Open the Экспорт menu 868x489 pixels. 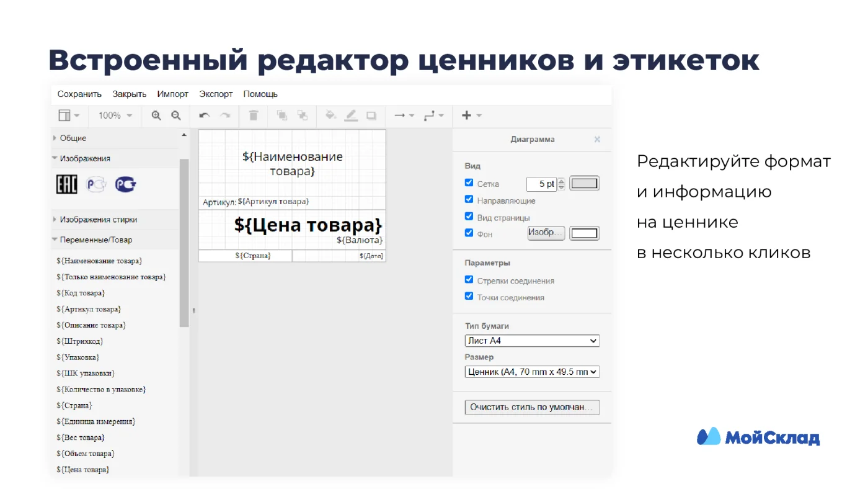click(216, 94)
